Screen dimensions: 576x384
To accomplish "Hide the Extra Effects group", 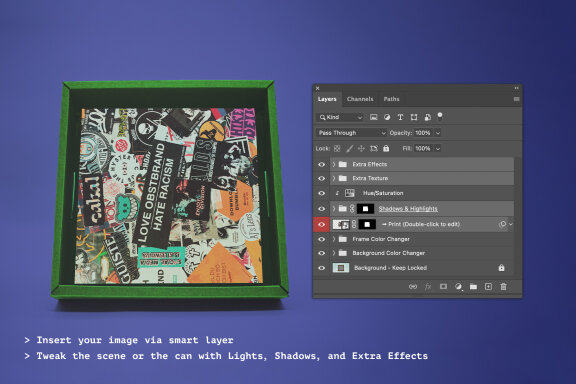I will click(x=321, y=164).
